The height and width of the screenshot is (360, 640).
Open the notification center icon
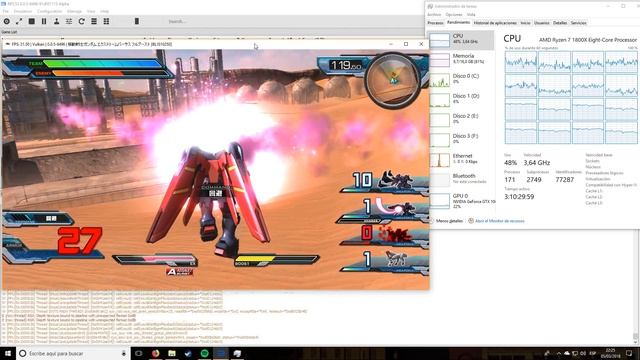[x=629, y=353]
